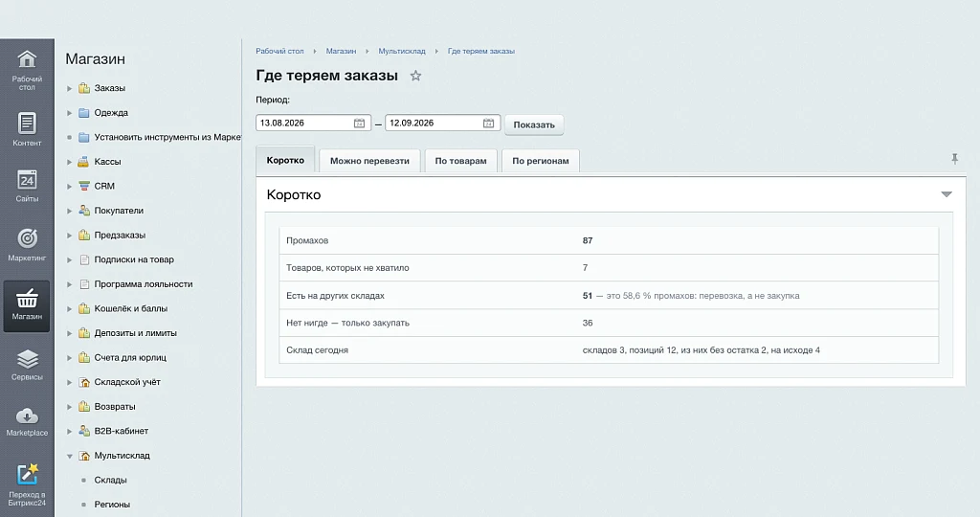Add page to favorites with star icon

[x=415, y=76]
